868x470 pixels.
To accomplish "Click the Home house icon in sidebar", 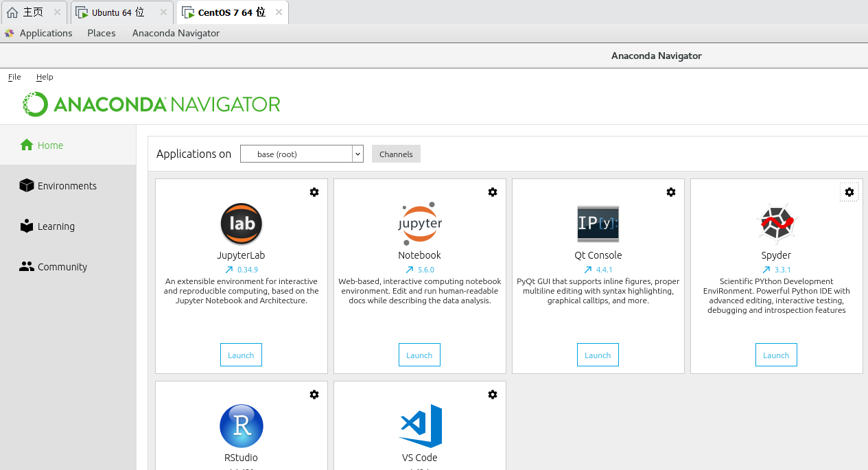I will [27, 145].
